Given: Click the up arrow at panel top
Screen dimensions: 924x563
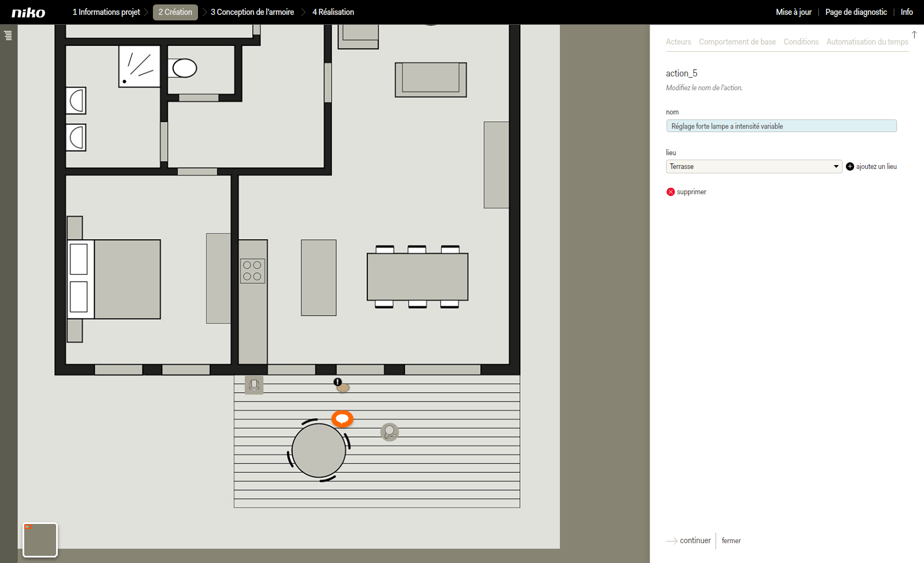Looking at the screenshot, I should click(914, 35).
